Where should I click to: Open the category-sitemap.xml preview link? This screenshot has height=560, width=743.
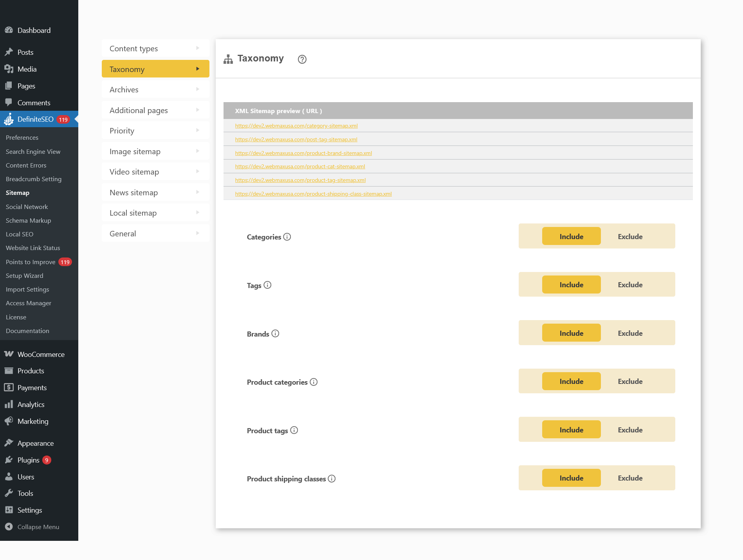click(296, 126)
